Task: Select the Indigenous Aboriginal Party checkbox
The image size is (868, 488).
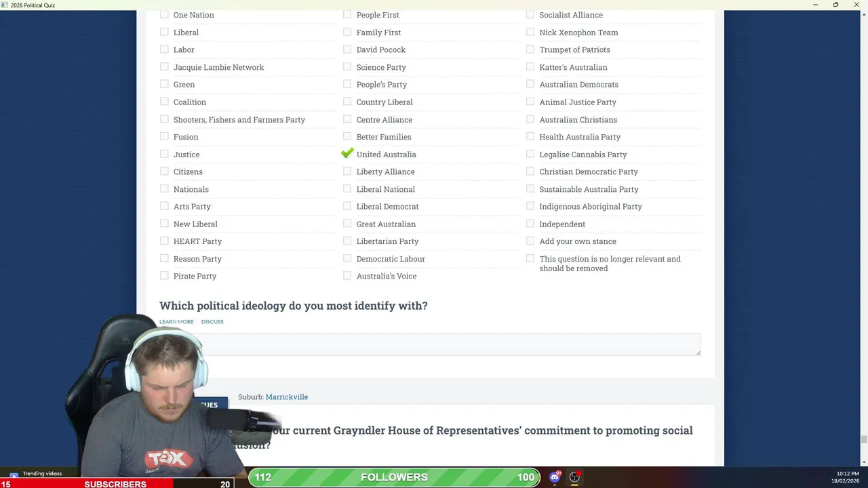Action: [x=530, y=206]
